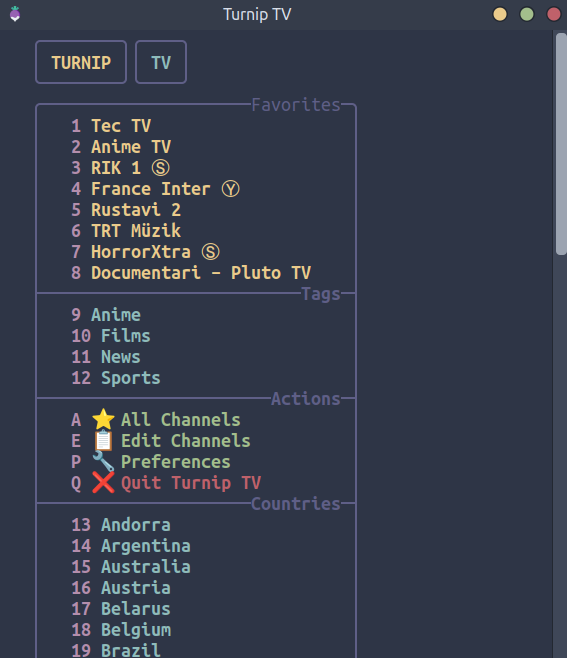The image size is (567, 658).
Task: Choose the Sports tag
Action: coord(131,378)
